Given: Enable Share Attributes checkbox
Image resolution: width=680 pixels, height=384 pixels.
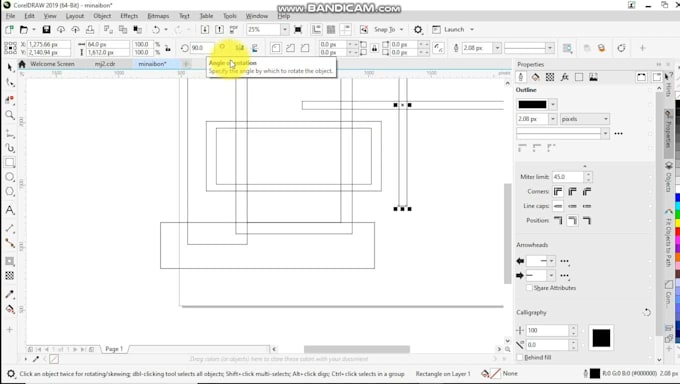Looking at the screenshot, I should tap(529, 288).
